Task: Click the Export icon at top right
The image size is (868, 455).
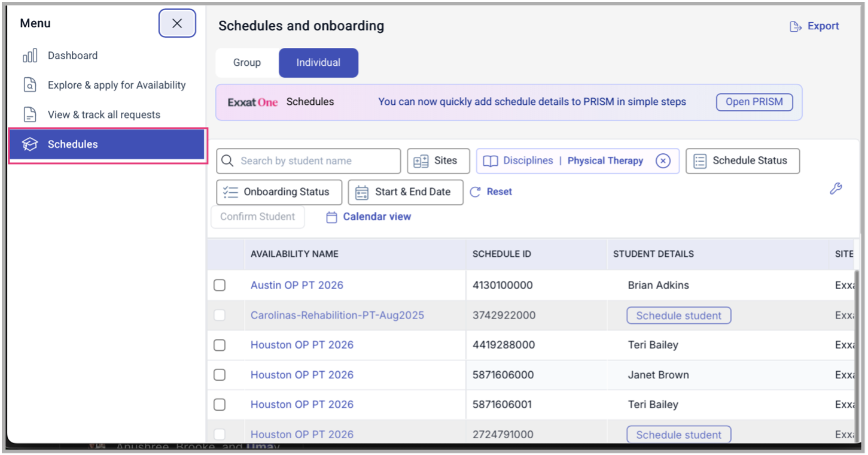Action: [x=796, y=26]
